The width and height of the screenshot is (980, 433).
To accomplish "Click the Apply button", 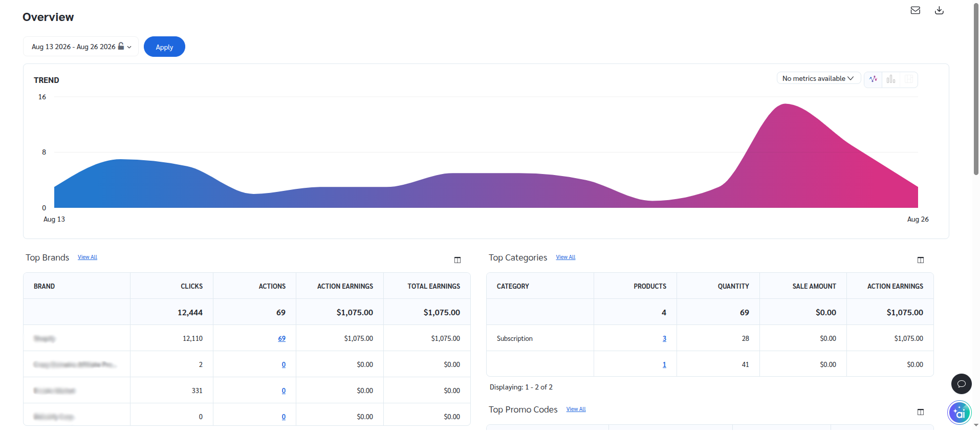I will pos(164,47).
